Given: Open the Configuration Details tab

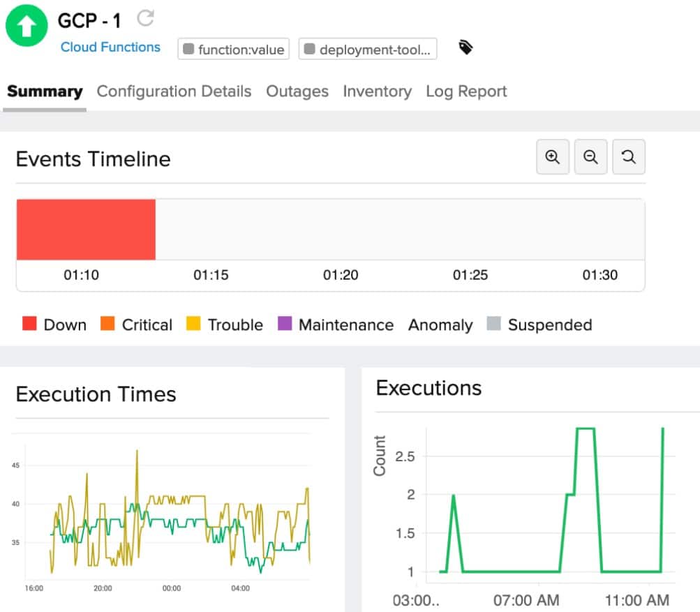Looking at the screenshot, I should 174,91.
